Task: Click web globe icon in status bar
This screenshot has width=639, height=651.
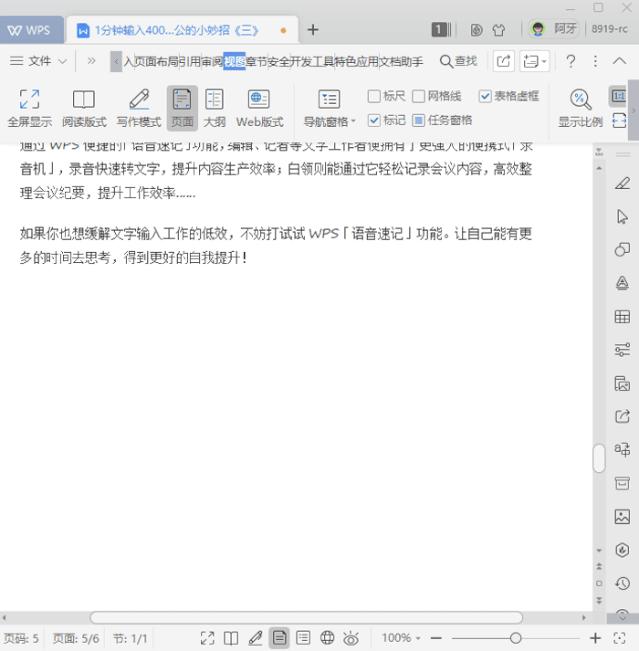Action: (327, 638)
